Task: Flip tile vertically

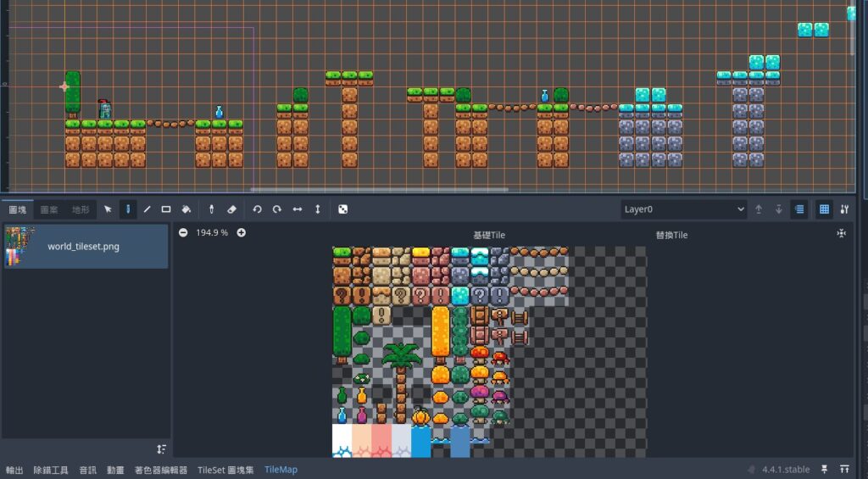Action: pyautogui.click(x=317, y=209)
